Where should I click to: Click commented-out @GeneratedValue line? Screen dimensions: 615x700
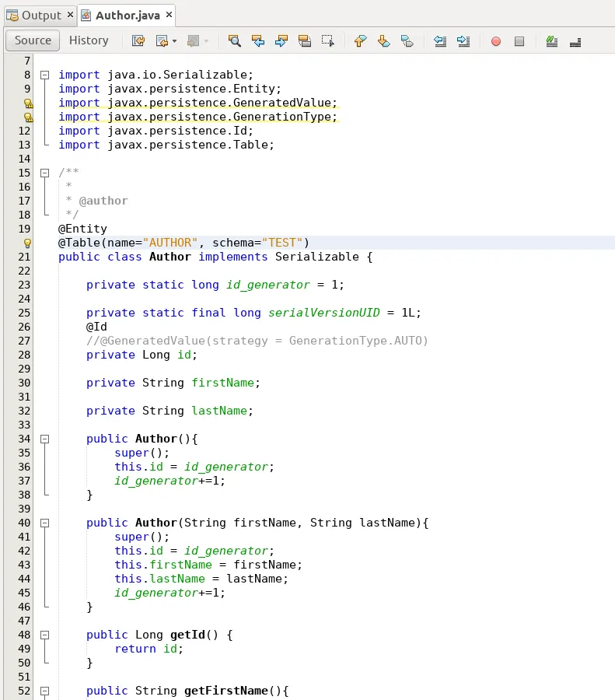pyautogui.click(x=257, y=341)
